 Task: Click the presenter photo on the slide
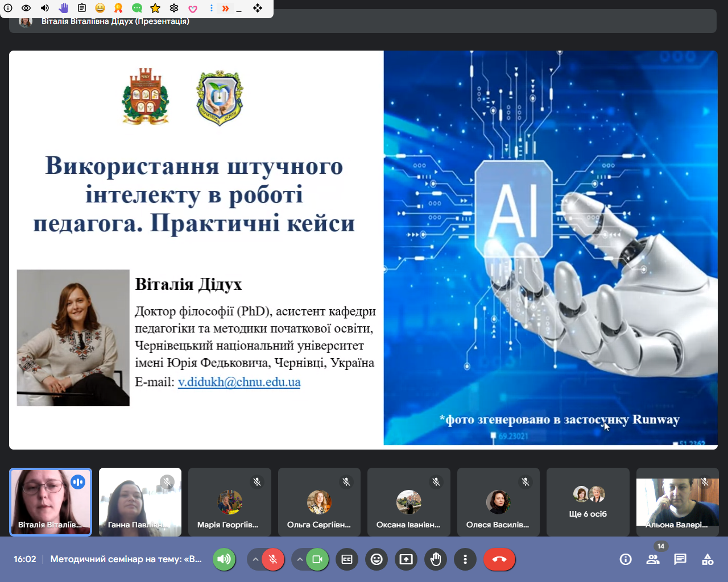tap(73, 338)
